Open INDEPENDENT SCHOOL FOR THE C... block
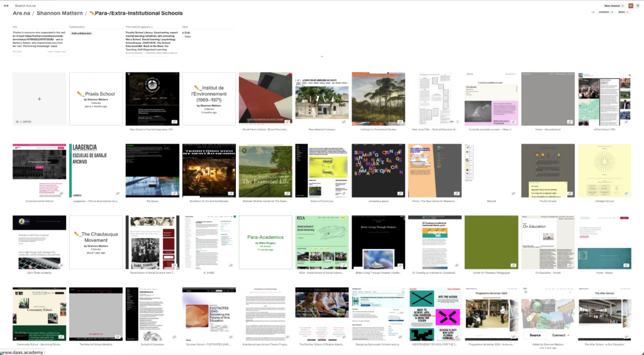Viewport: 644px width, 355px height. tap(435, 314)
